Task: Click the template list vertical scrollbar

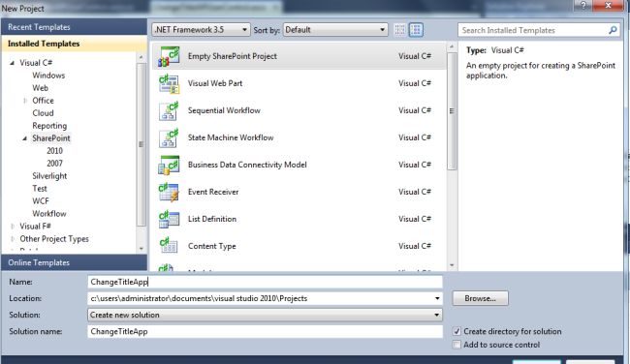Action: click(x=452, y=111)
